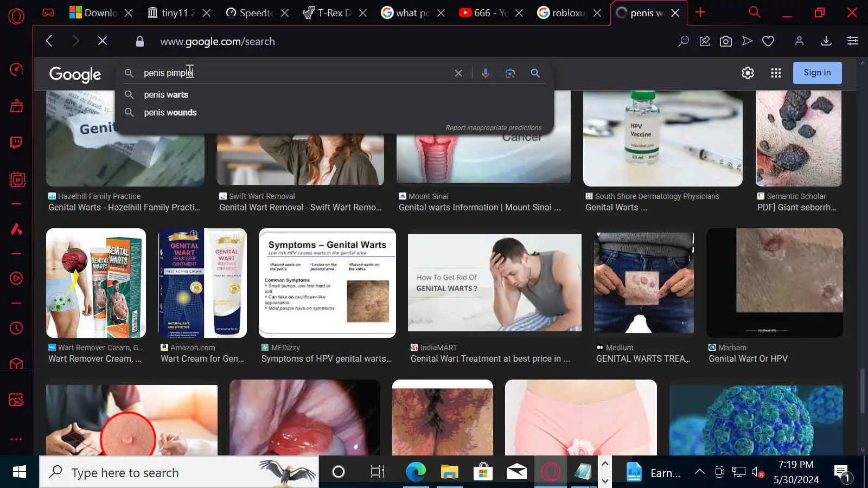Open GX Corner gamepad icon
Screen dimensions: 868x488
48,12
